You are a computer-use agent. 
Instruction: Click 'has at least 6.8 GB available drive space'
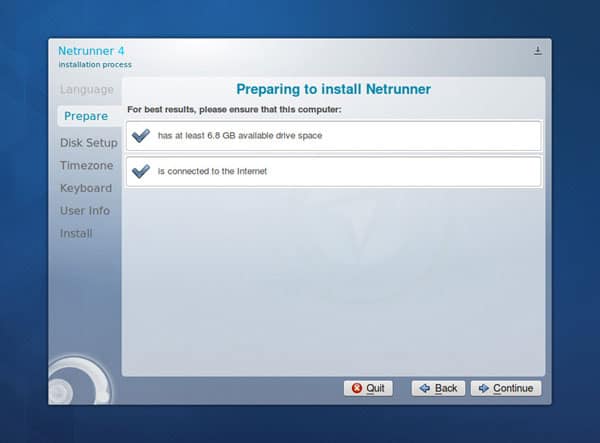(240, 135)
